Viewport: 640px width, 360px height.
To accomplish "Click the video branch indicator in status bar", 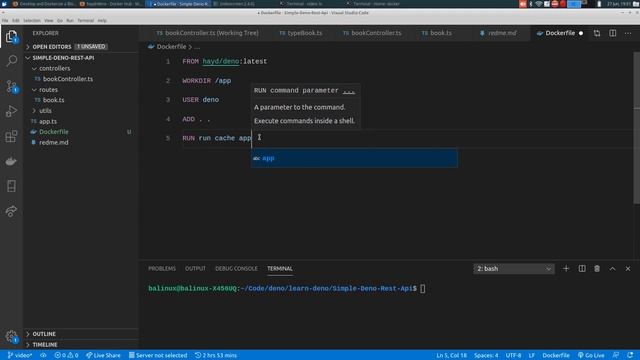I will click(20, 355).
